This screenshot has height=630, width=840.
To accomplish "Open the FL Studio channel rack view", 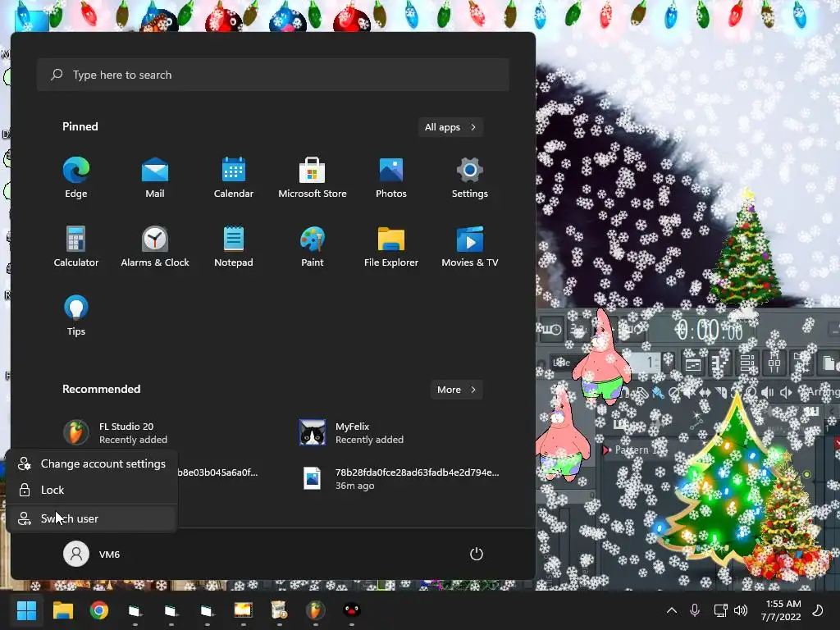I will tap(746, 363).
